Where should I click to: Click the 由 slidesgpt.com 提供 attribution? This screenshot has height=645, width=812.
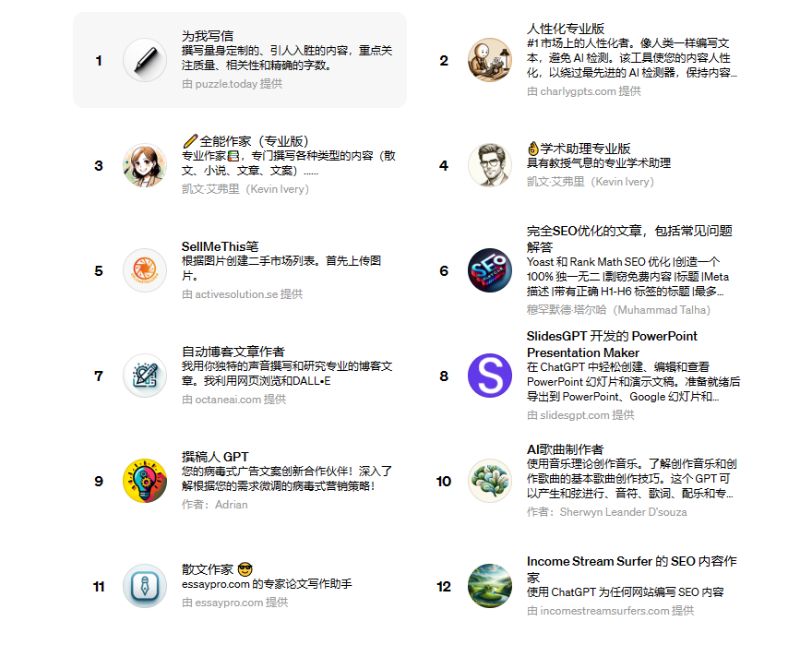580,415
